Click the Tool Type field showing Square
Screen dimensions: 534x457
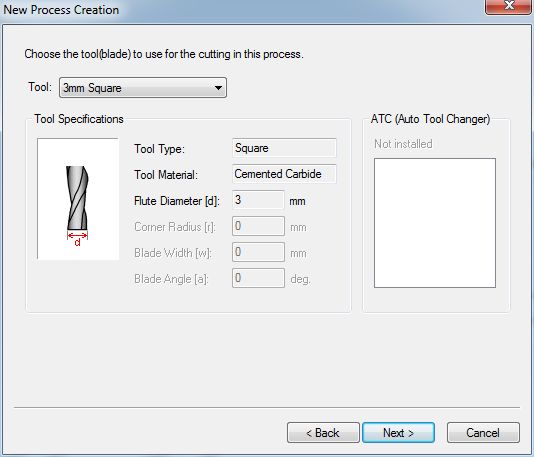click(x=284, y=148)
